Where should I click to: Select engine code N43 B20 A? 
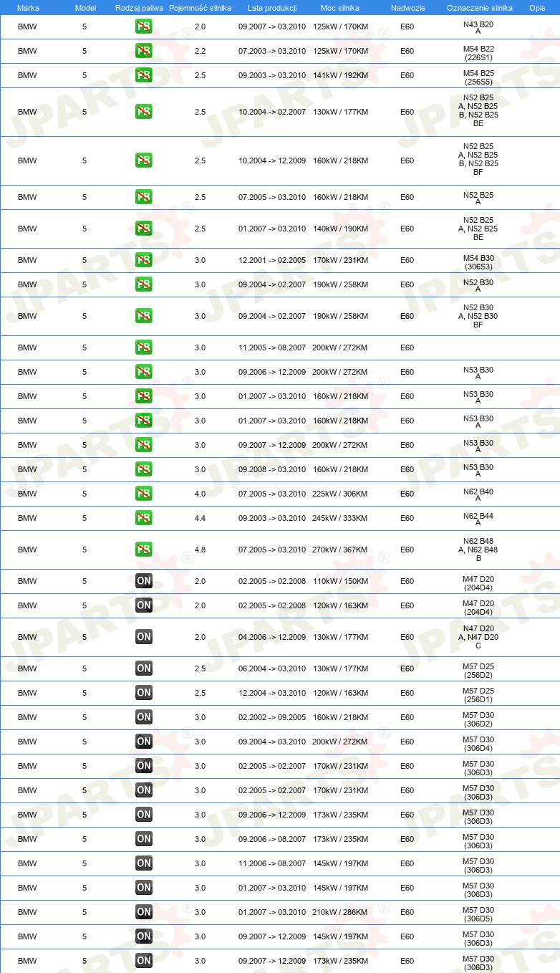(x=478, y=28)
